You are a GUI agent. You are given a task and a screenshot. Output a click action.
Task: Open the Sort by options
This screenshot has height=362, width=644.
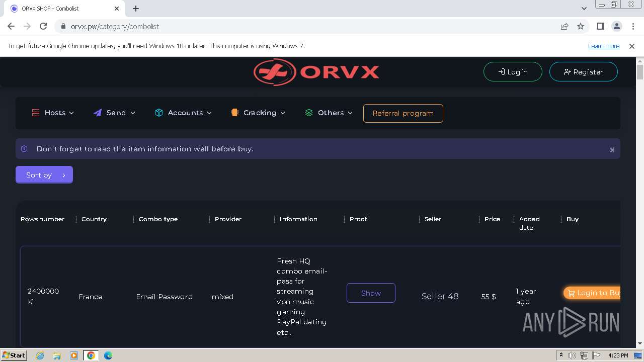tap(44, 175)
